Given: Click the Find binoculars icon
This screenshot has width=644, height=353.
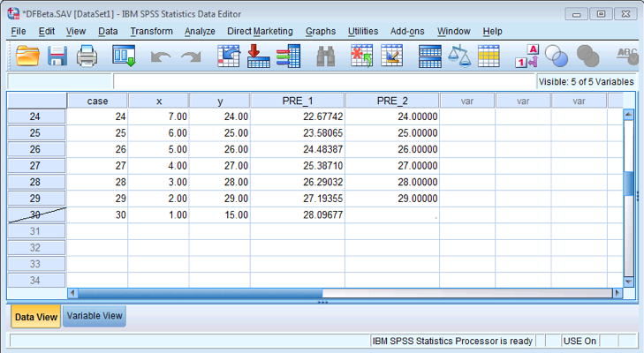Looking at the screenshot, I should 326,57.
